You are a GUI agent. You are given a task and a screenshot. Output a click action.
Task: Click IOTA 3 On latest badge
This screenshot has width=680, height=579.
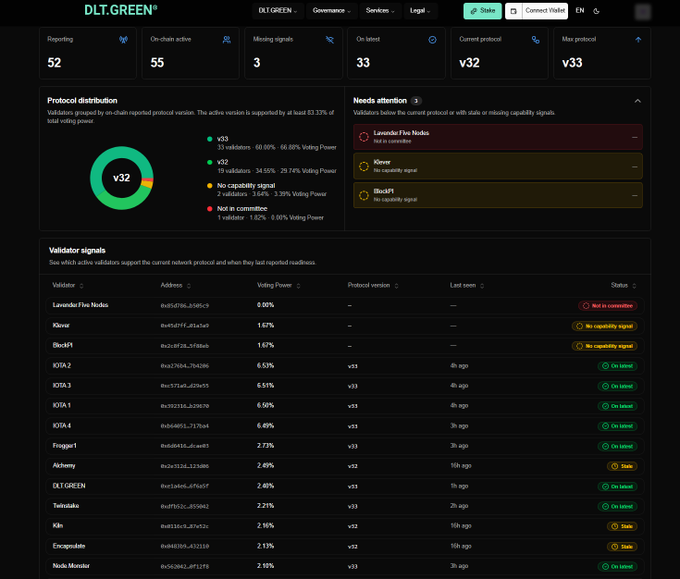coord(618,386)
